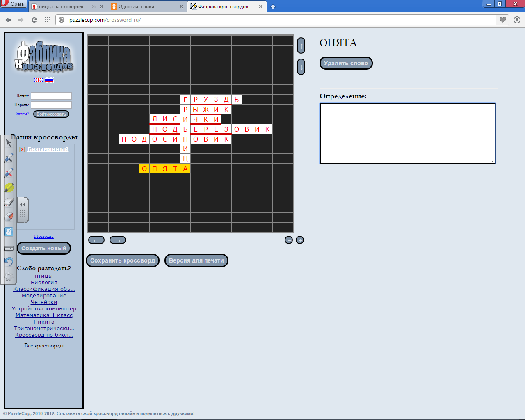Focus the Пароль input field
525x420 pixels.
(51, 105)
